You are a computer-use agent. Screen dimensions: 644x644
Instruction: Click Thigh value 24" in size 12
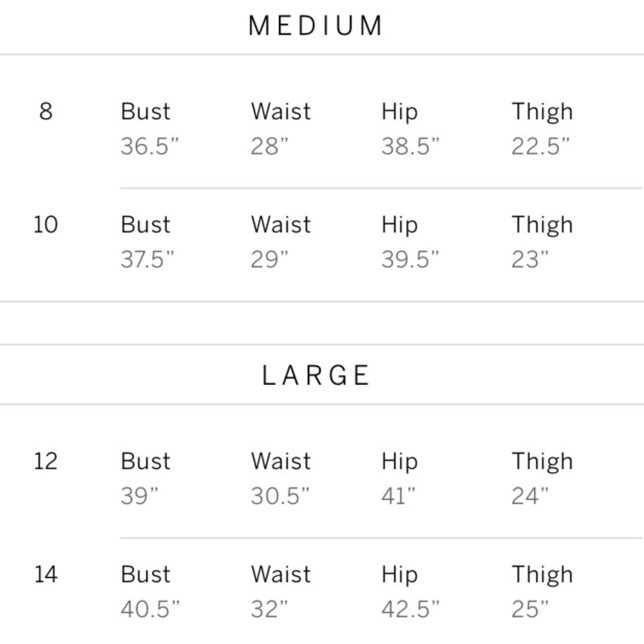(530, 496)
